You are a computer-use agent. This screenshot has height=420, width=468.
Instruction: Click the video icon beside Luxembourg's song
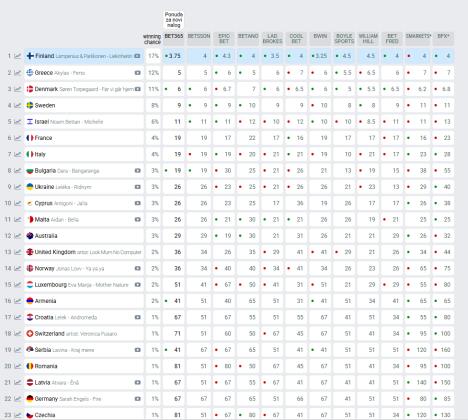click(137, 285)
